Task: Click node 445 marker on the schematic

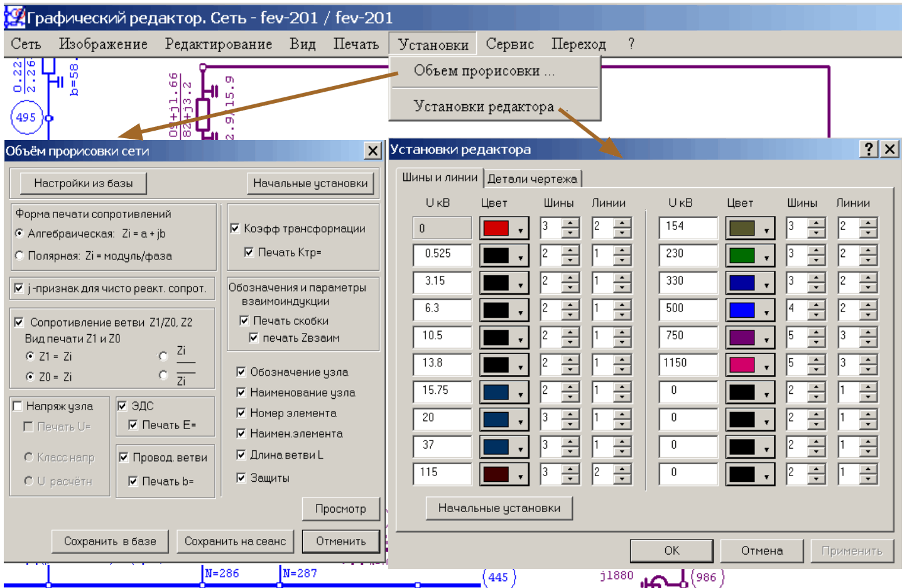Action: tap(498, 577)
